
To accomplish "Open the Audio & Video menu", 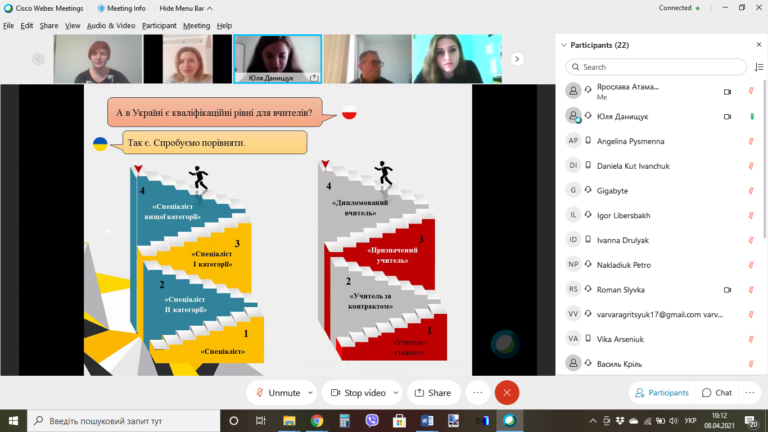I will (x=111, y=25).
